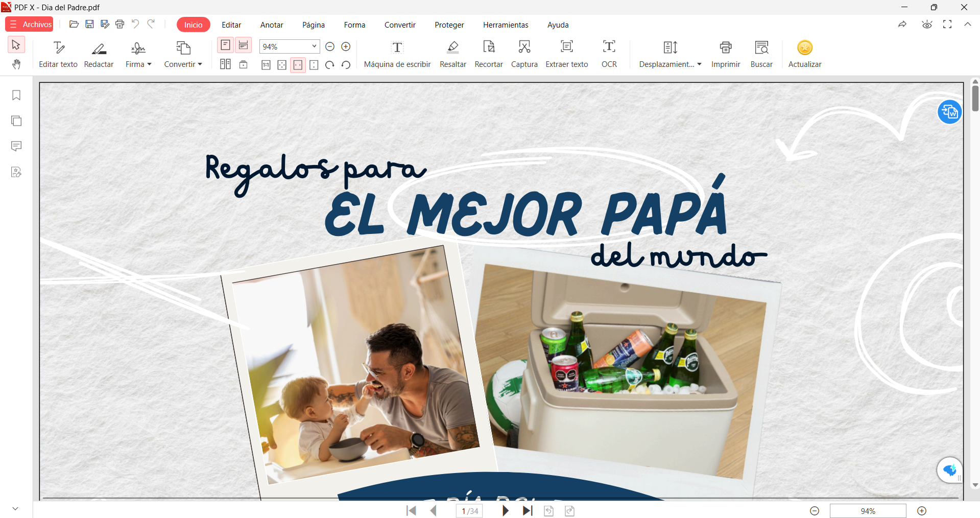Collapse the ribbon with the chevron
The image size is (980, 518).
[x=968, y=24]
